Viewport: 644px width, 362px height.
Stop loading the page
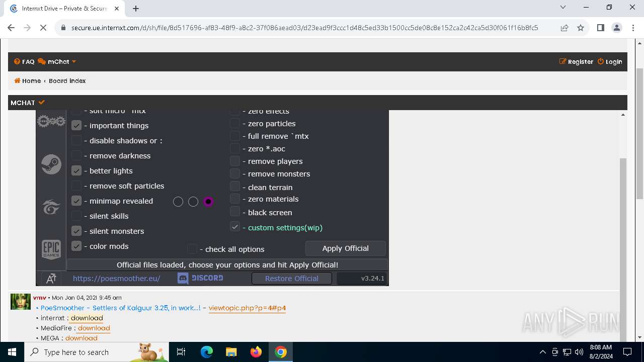point(43,28)
